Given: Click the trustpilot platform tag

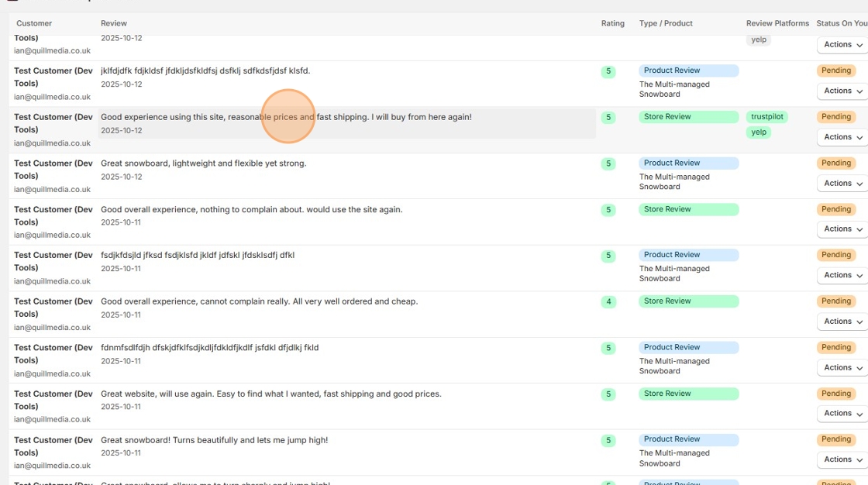Looking at the screenshot, I should click(x=767, y=117).
